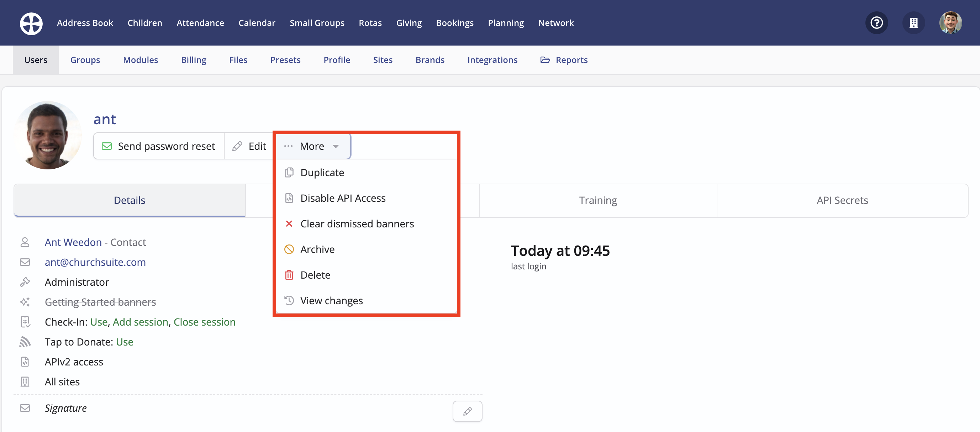Click the ant@churchsuite.com email link
Viewport: 980px width, 432px height.
coord(95,262)
